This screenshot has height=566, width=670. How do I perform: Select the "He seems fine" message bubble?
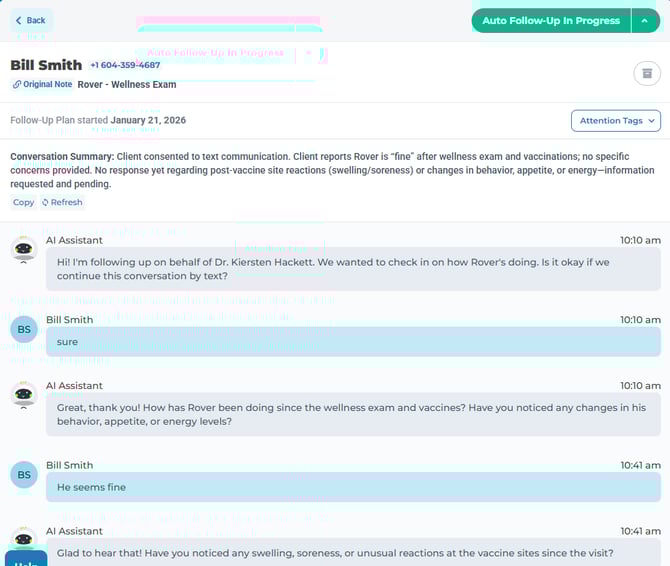pyautogui.click(x=353, y=487)
